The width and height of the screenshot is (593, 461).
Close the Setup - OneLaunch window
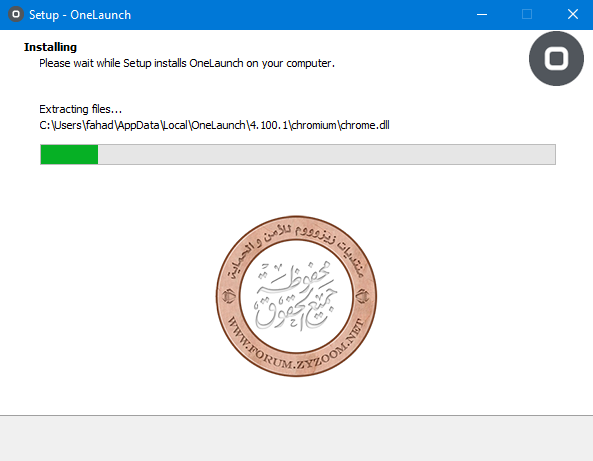[x=573, y=14]
